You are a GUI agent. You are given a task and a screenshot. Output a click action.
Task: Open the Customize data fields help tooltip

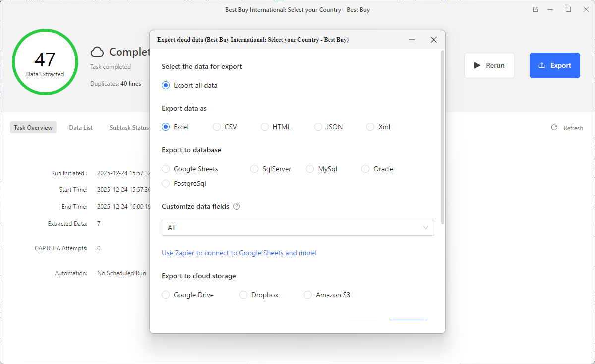point(237,206)
